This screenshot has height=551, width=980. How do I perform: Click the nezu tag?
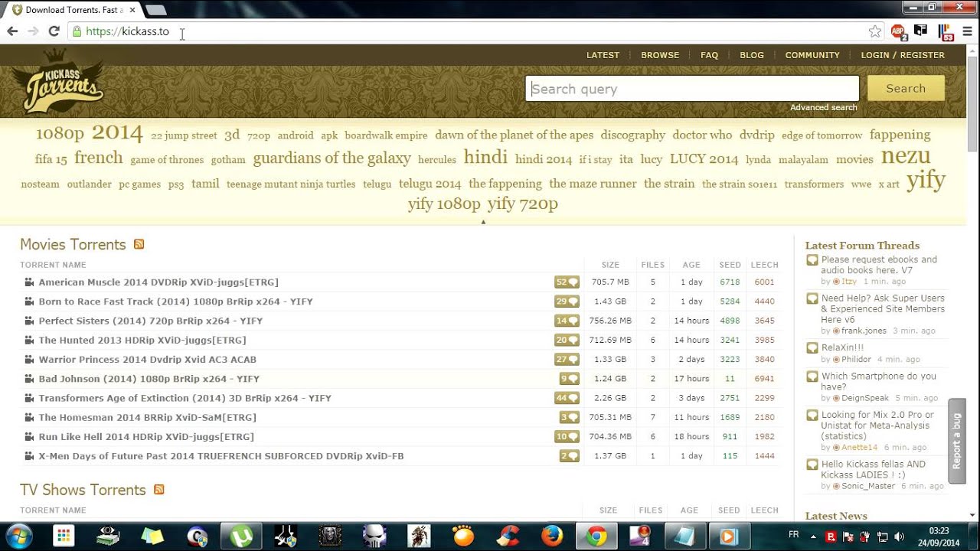pos(906,156)
